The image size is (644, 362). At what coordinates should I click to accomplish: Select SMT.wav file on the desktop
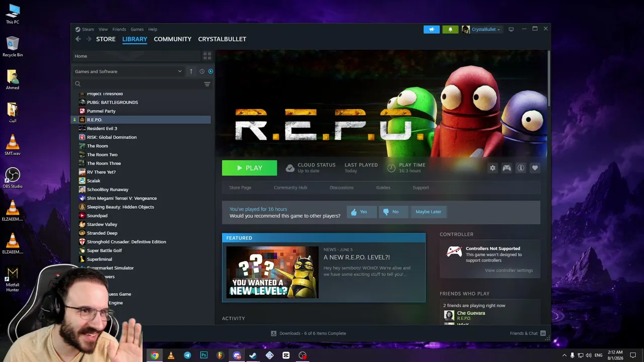pyautogui.click(x=13, y=145)
